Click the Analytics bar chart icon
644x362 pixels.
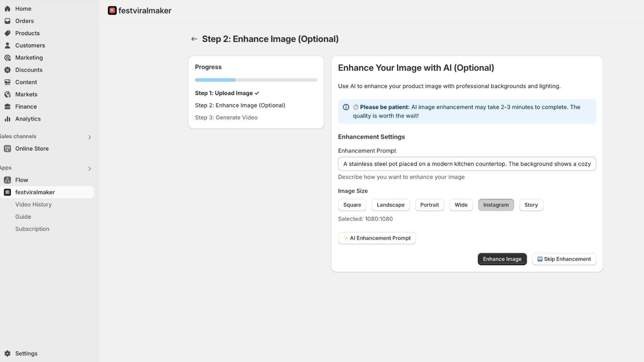pyautogui.click(x=8, y=119)
